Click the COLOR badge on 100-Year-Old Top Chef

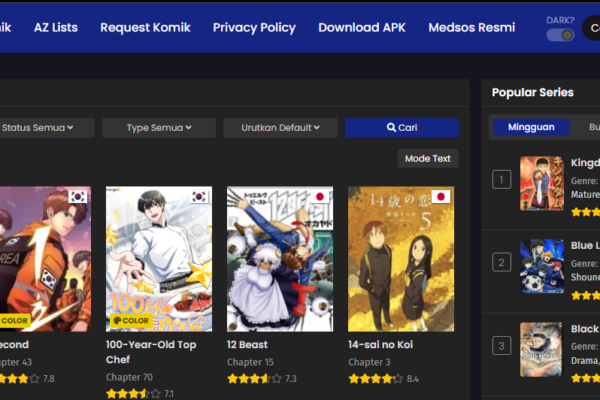(x=131, y=320)
